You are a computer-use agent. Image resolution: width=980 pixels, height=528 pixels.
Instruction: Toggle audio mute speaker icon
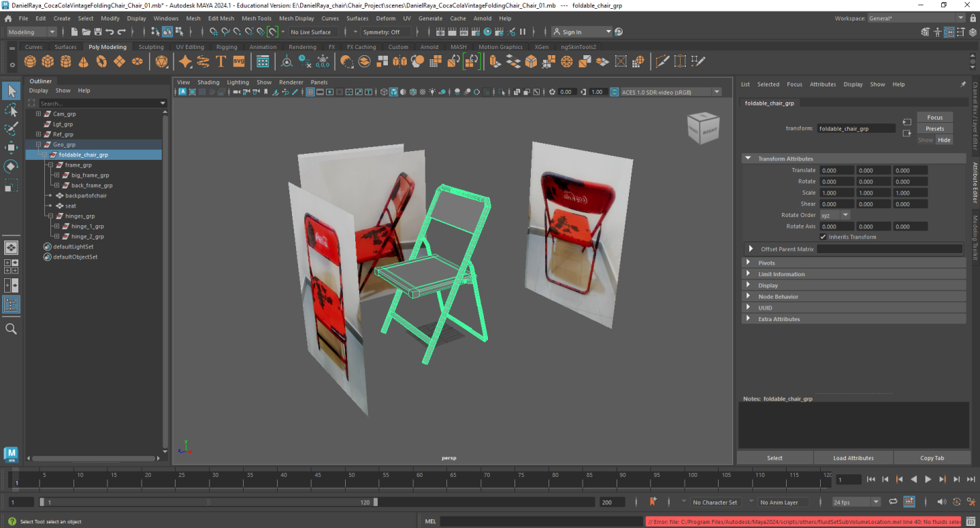(941, 502)
